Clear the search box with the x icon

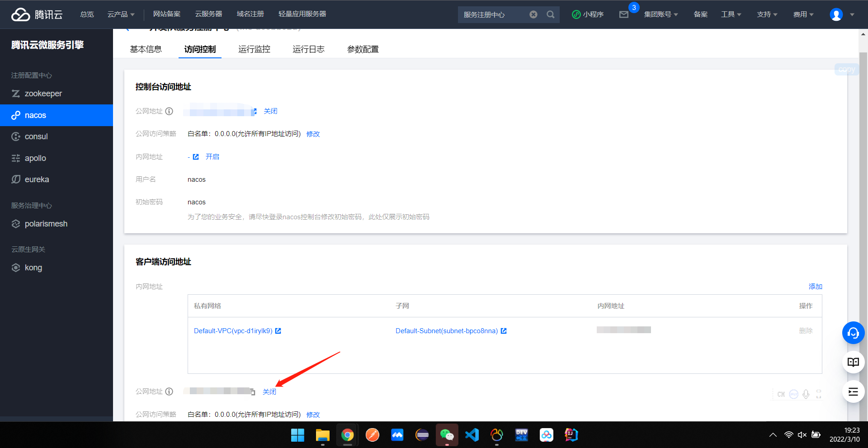533,14
